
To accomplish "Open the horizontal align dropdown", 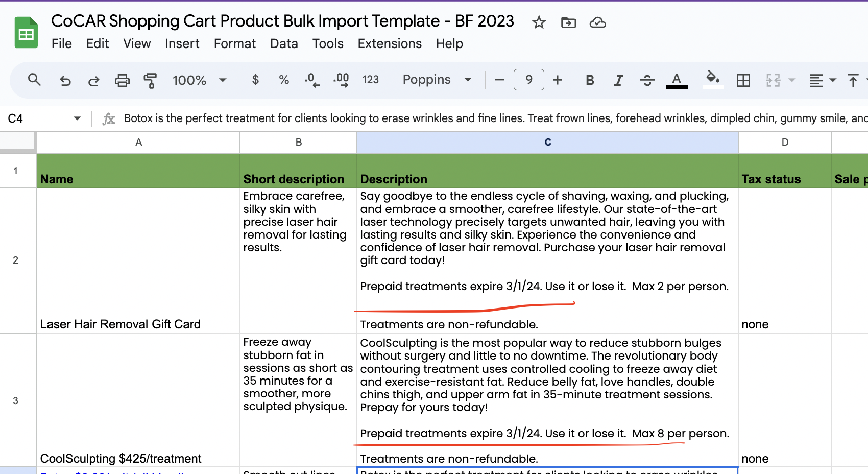I will [822, 80].
